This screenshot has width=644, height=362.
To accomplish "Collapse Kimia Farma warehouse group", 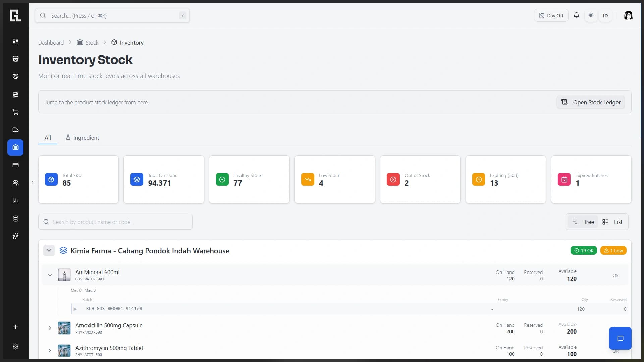I will (49, 251).
